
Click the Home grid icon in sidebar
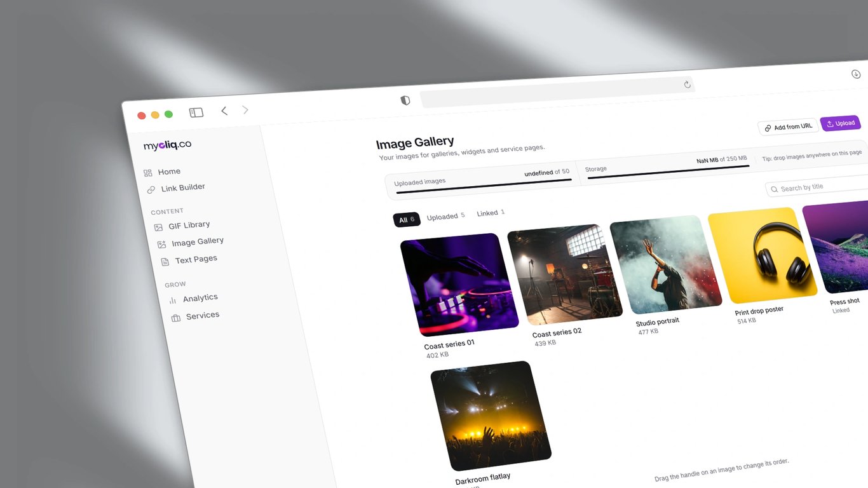(x=147, y=173)
